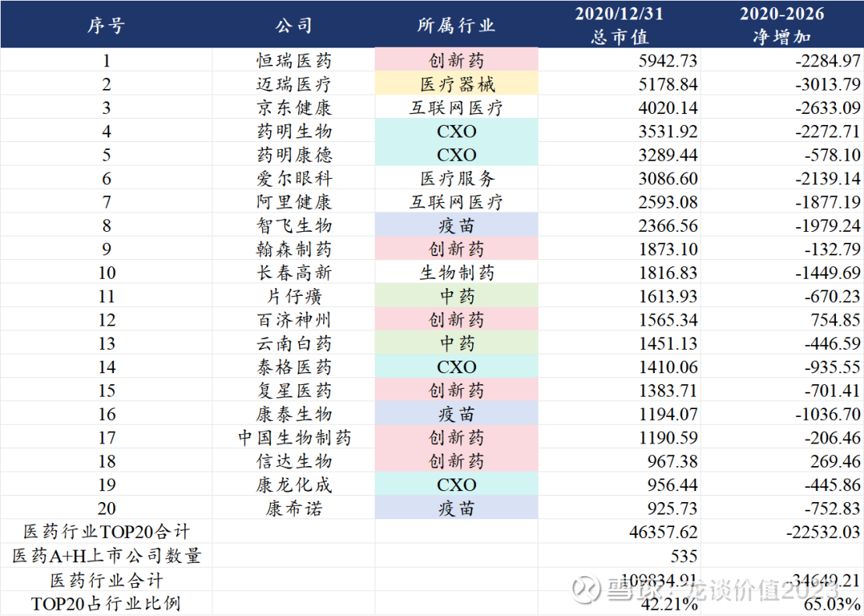The height and width of the screenshot is (616, 864).
Task: Select the company cell 恒瑞医药
Action: tap(293, 60)
